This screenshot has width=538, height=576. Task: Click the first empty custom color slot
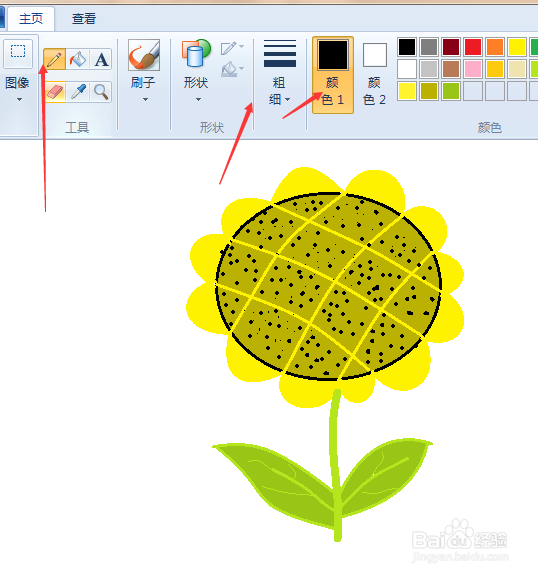click(473, 91)
